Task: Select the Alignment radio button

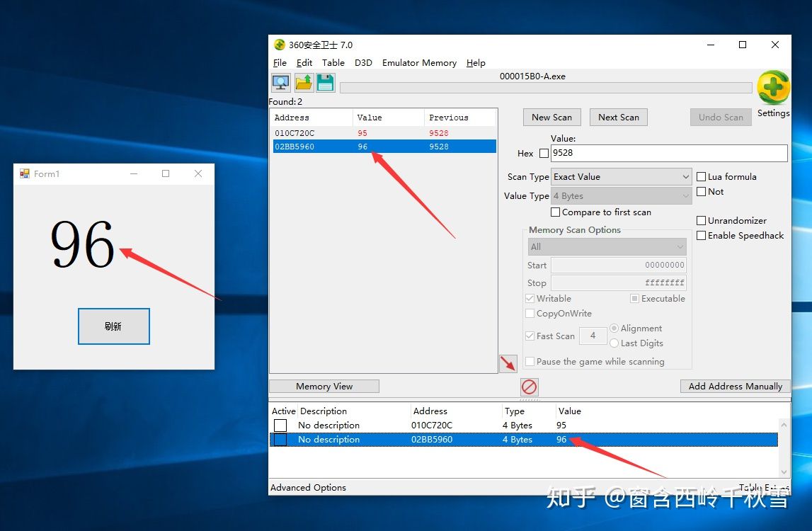Action: [x=614, y=328]
